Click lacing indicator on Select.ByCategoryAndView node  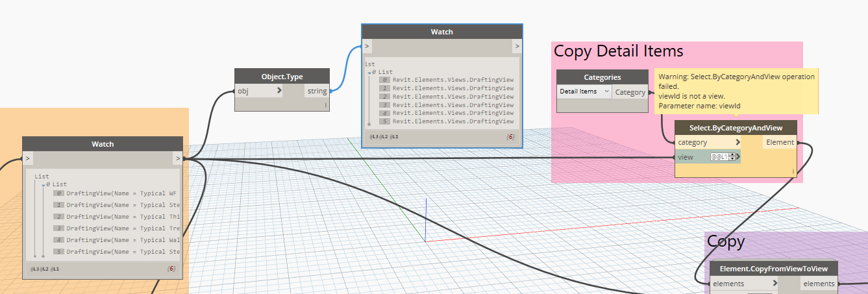click(793, 171)
